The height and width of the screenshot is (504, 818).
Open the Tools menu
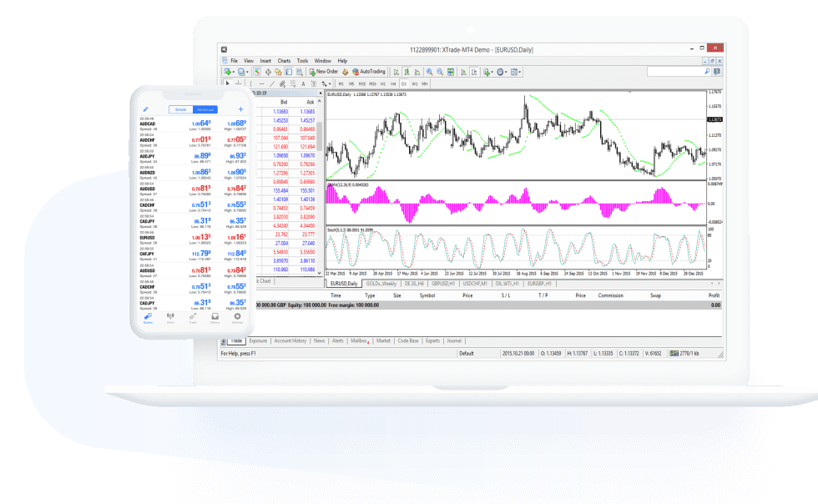tap(302, 61)
